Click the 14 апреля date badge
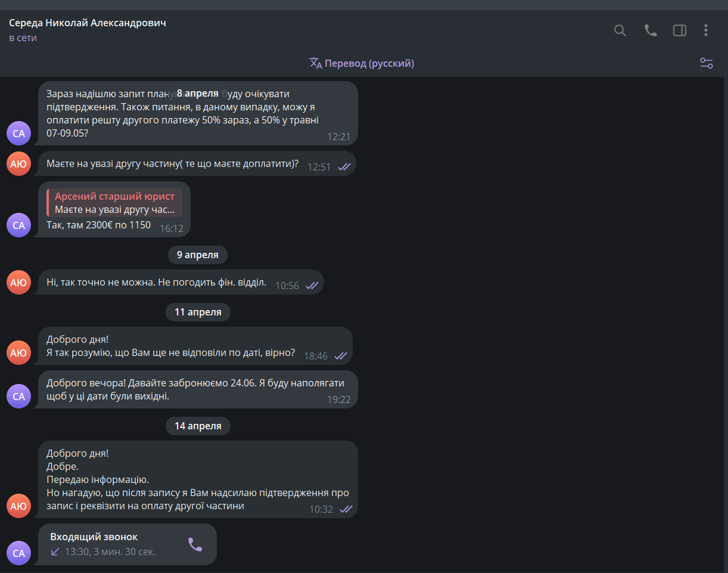The width and height of the screenshot is (728, 573). click(x=197, y=426)
